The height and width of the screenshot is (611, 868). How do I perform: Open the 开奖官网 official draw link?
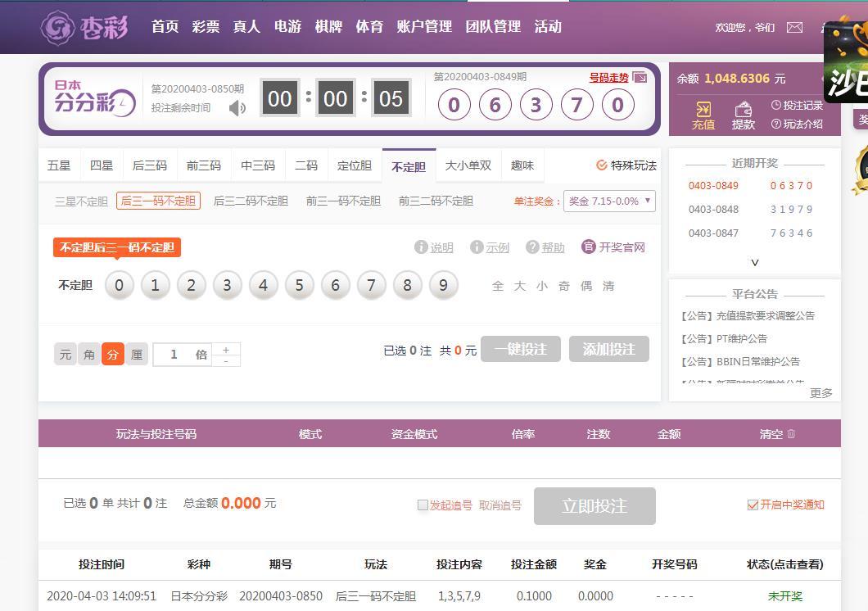coord(613,247)
